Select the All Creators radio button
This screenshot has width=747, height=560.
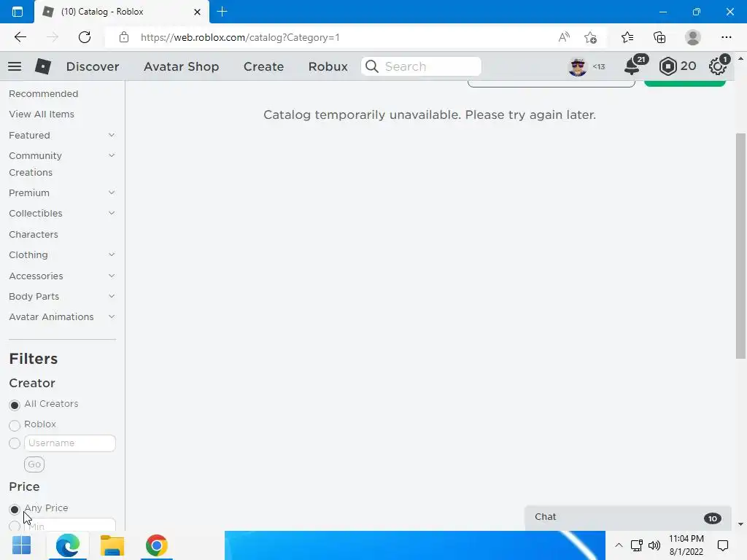15,405
